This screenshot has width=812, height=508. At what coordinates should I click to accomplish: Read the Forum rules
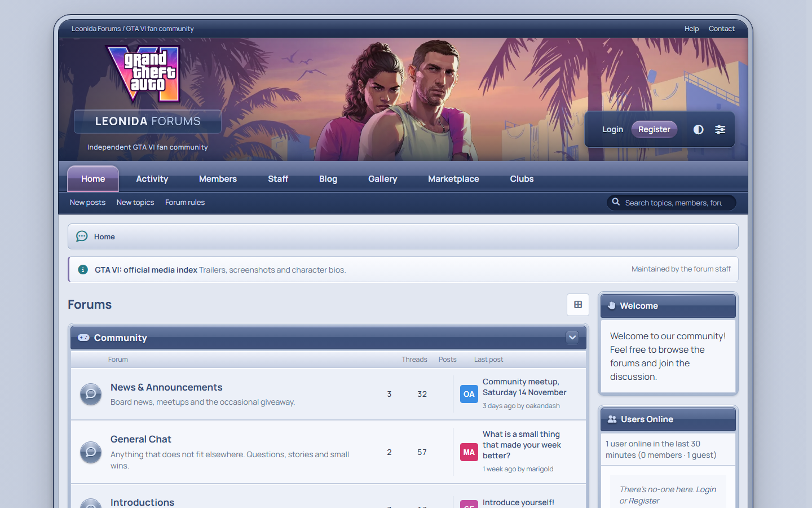[185, 202]
